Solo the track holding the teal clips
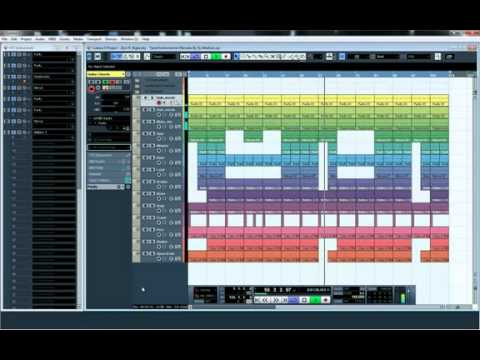The height and width of the screenshot is (360, 480). click(x=152, y=146)
